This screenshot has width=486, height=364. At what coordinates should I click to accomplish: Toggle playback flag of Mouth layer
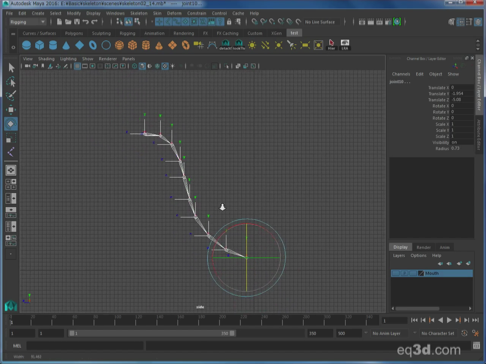click(x=404, y=273)
